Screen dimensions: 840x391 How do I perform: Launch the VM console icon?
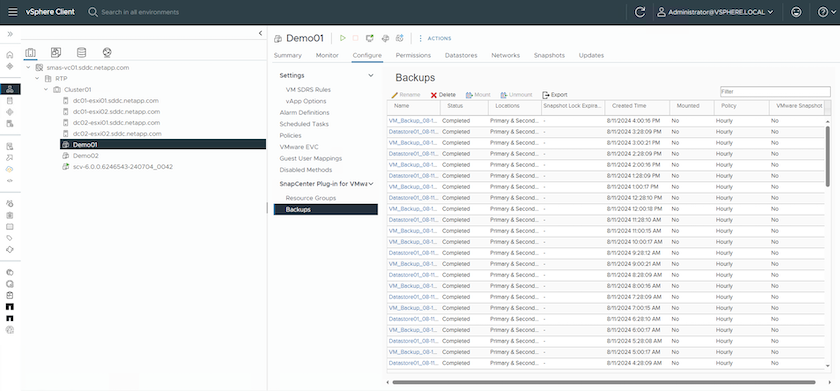click(370, 38)
